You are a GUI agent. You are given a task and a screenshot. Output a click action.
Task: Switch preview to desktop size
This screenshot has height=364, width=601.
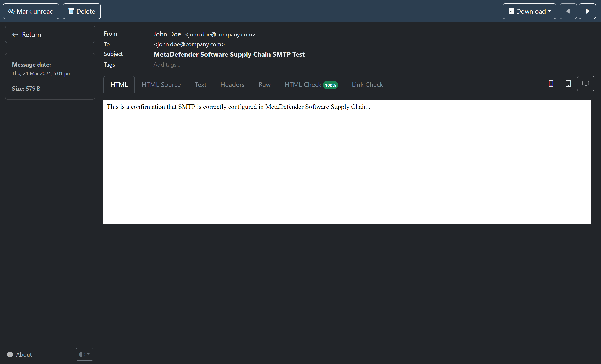click(x=585, y=84)
